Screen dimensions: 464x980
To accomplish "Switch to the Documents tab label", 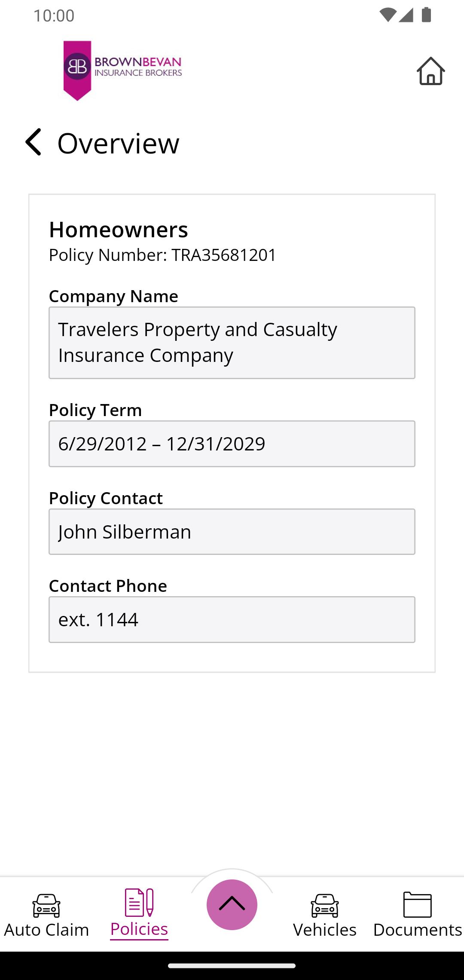I will coord(417,930).
